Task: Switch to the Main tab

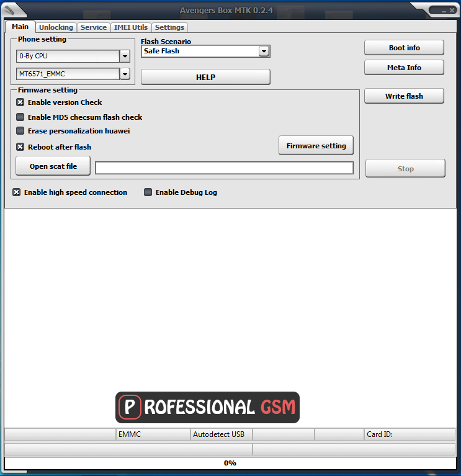Action: pos(20,27)
